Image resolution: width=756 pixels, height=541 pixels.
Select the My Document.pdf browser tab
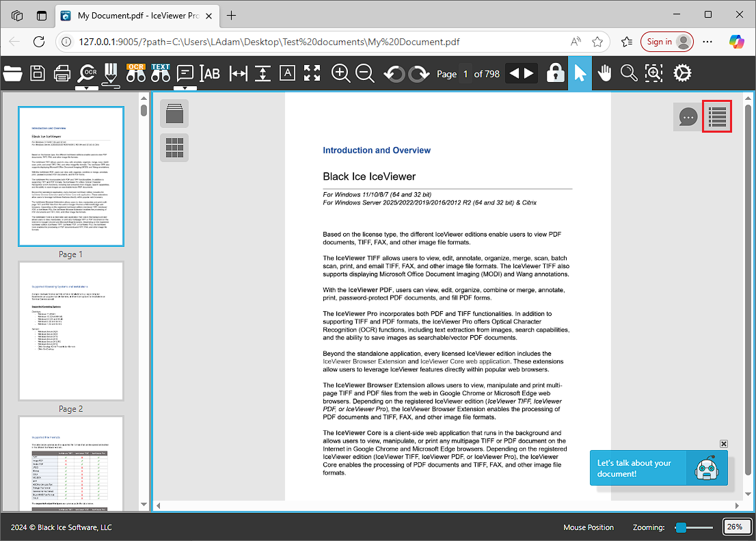[x=137, y=16]
